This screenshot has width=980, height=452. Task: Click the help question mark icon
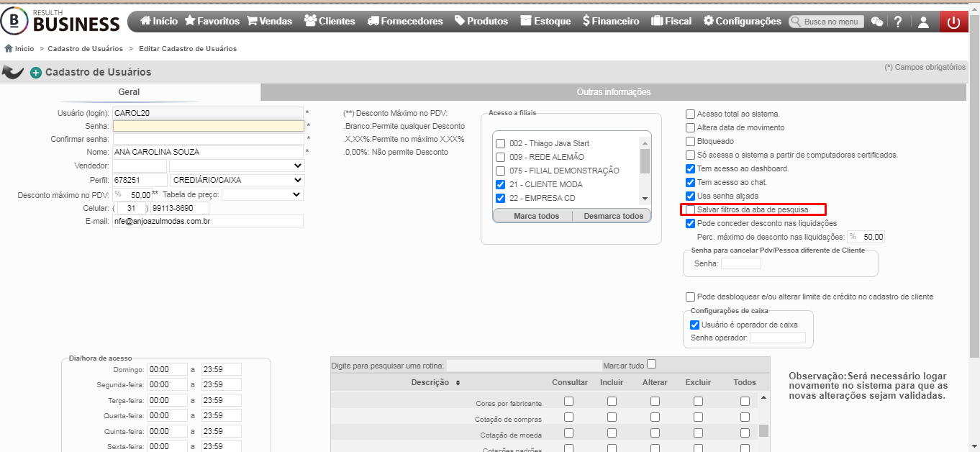(898, 22)
